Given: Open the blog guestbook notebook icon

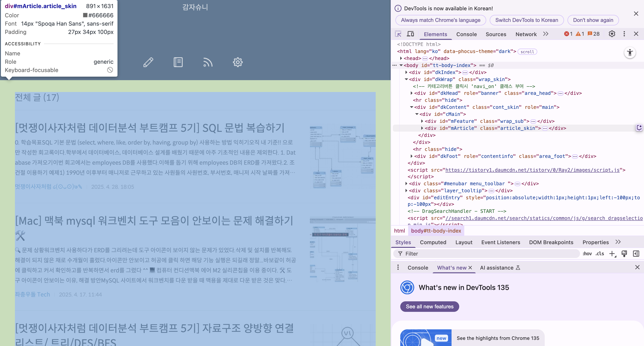Looking at the screenshot, I should [x=178, y=62].
